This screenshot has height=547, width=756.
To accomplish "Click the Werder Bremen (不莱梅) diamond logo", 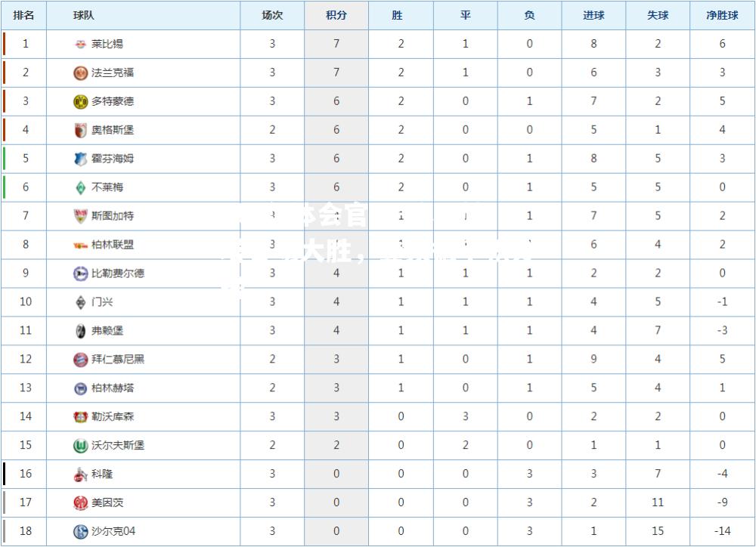I will (x=80, y=187).
